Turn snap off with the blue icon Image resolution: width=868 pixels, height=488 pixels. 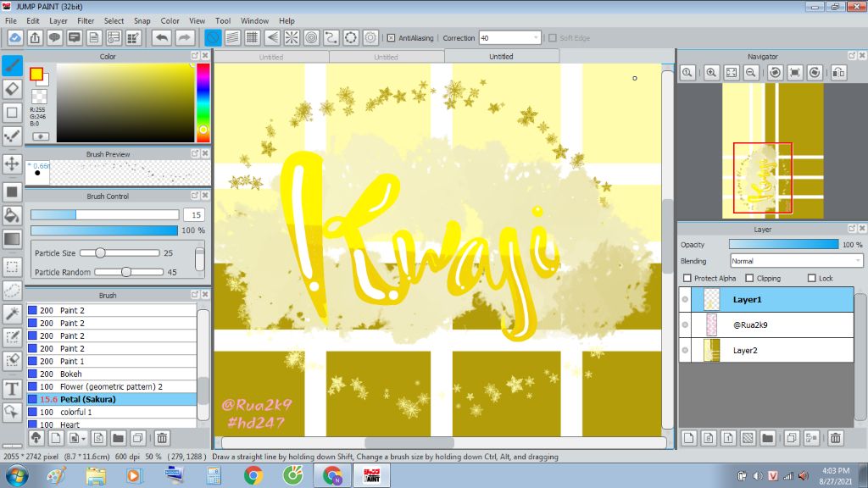[x=213, y=37]
